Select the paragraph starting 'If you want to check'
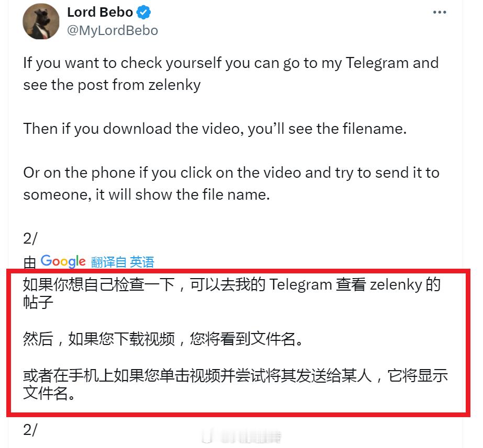This screenshot has height=448, width=483. click(231, 74)
